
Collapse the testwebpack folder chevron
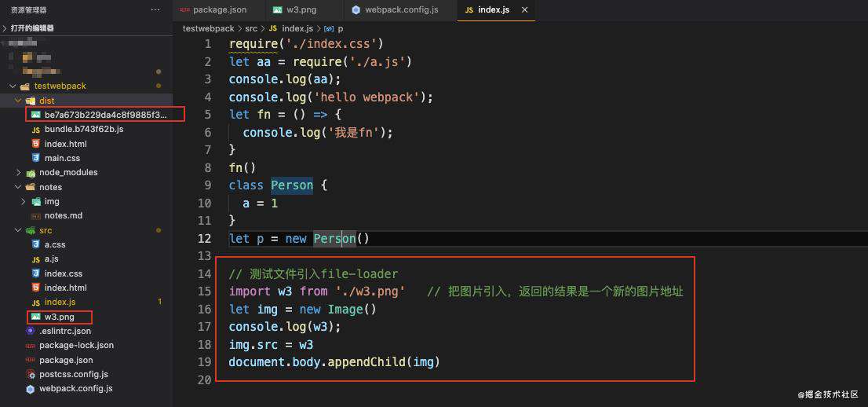pos(13,86)
